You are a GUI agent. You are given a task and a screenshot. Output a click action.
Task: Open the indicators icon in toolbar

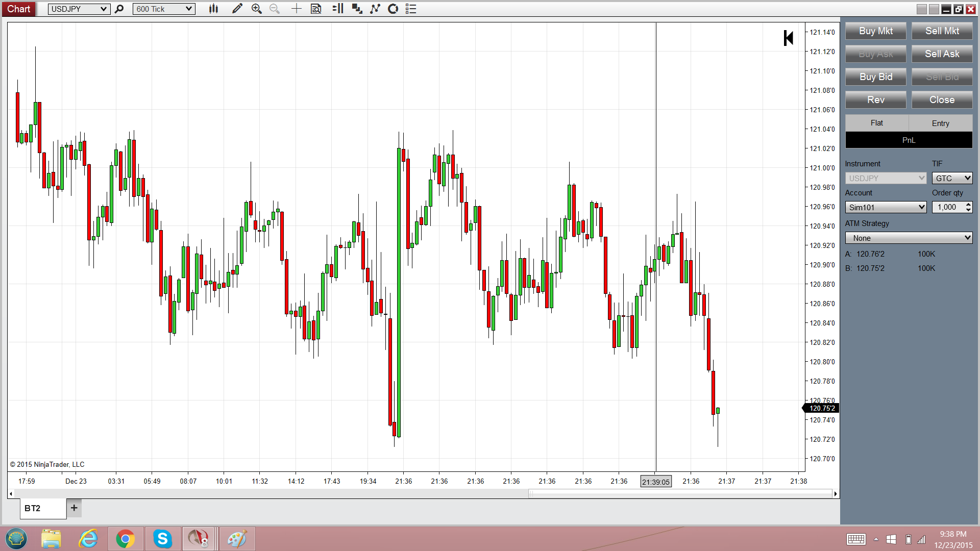click(x=375, y=9)
